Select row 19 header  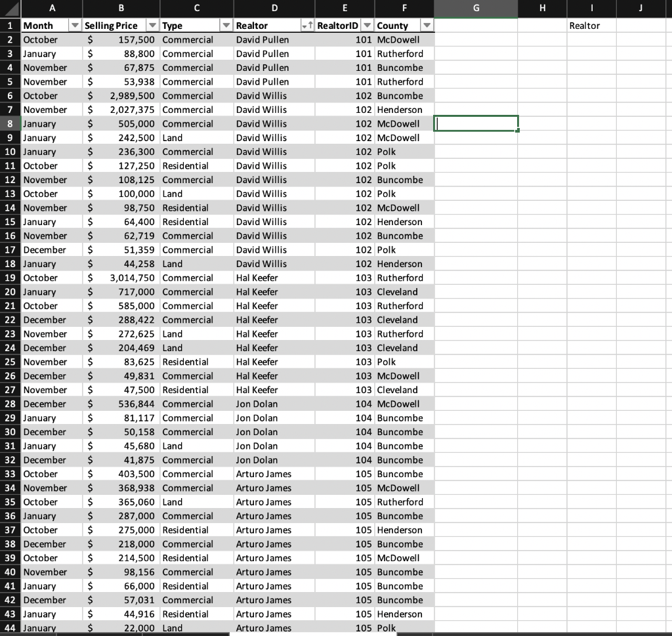[x=10, y=278]
